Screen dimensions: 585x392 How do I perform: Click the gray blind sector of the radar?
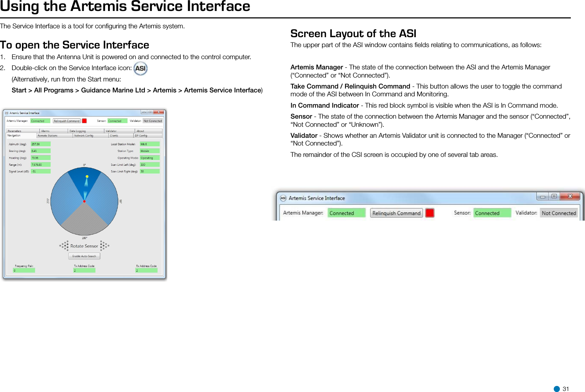[84, 221]
